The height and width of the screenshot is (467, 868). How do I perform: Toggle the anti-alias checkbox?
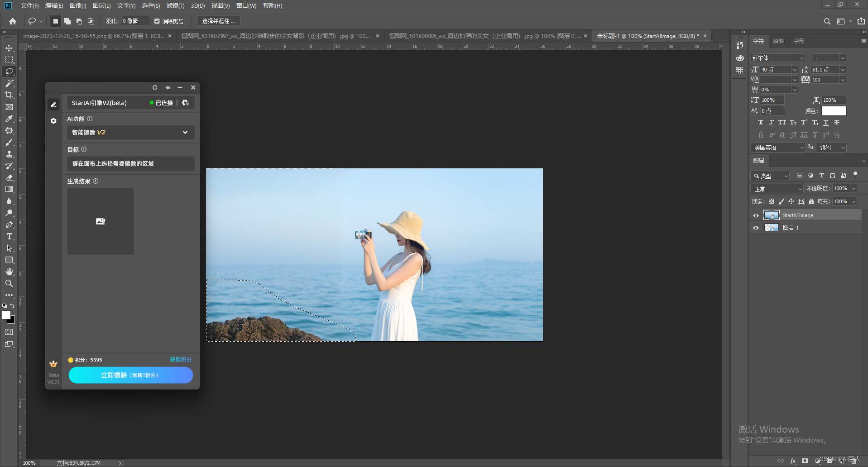pos(157,21)
